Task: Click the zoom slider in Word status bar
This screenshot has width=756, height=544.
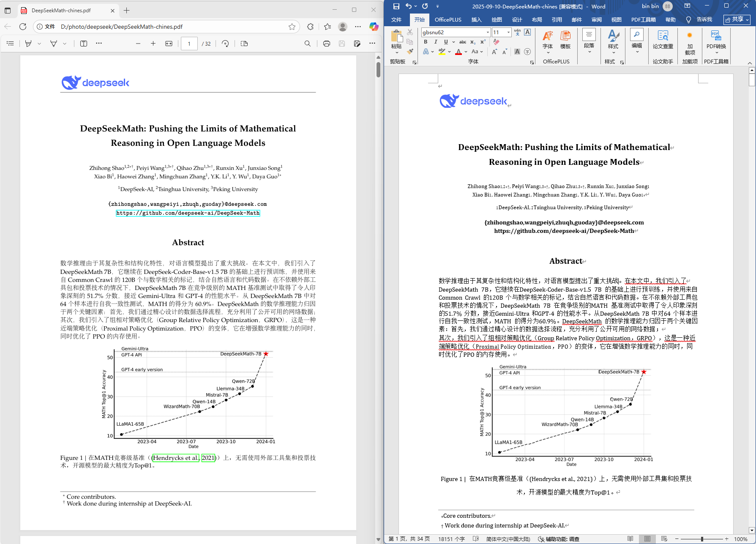Action: pos(702,539)
